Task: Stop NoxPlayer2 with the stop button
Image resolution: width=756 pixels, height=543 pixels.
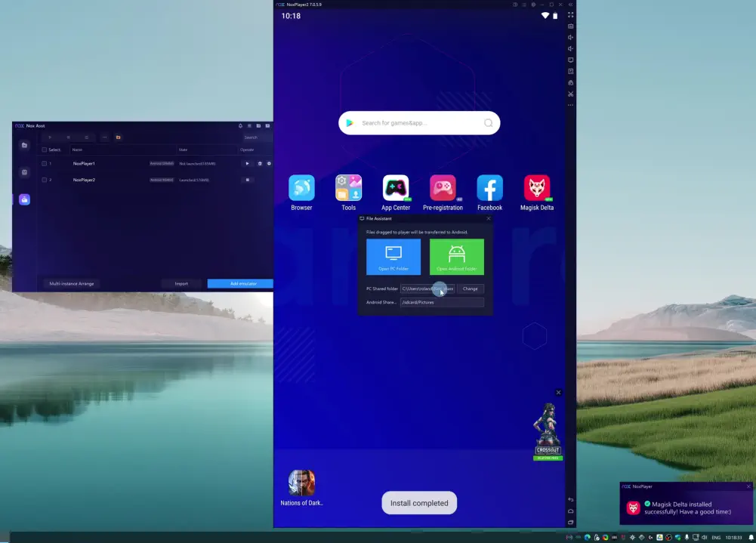Action: click(x=247, y=180)
